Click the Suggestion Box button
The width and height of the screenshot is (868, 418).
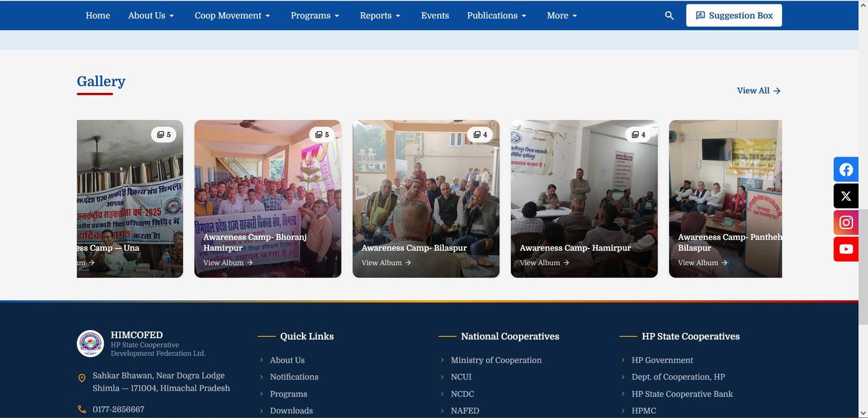point(733,15)
